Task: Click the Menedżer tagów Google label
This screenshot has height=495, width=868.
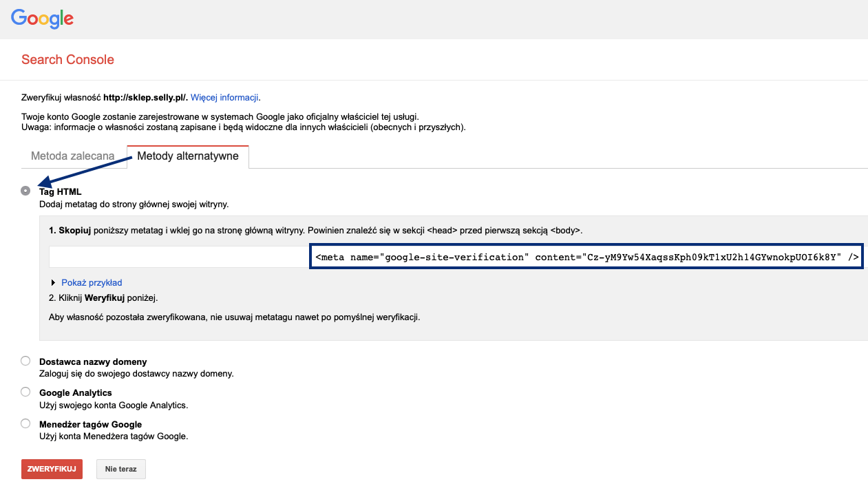Action: (90, 424)
